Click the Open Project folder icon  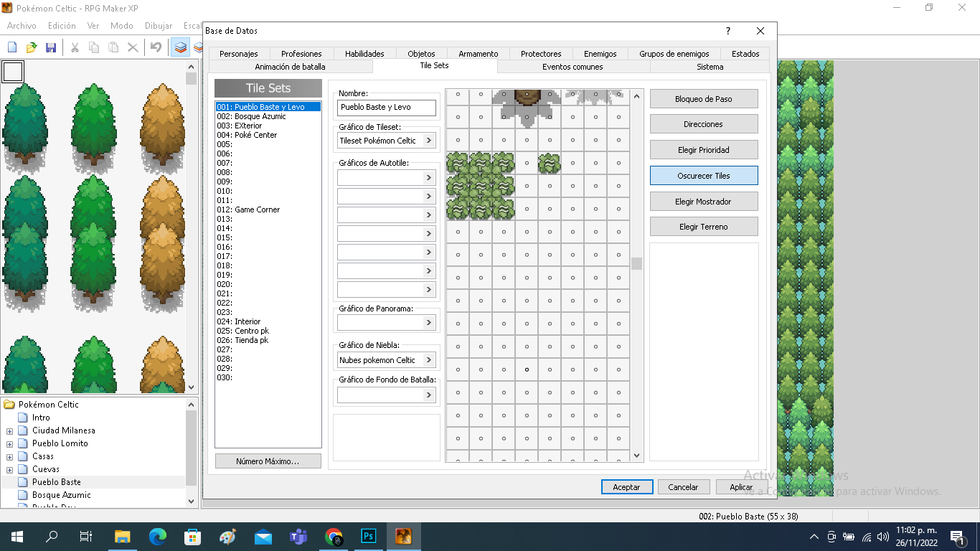[x=32, y=47]
